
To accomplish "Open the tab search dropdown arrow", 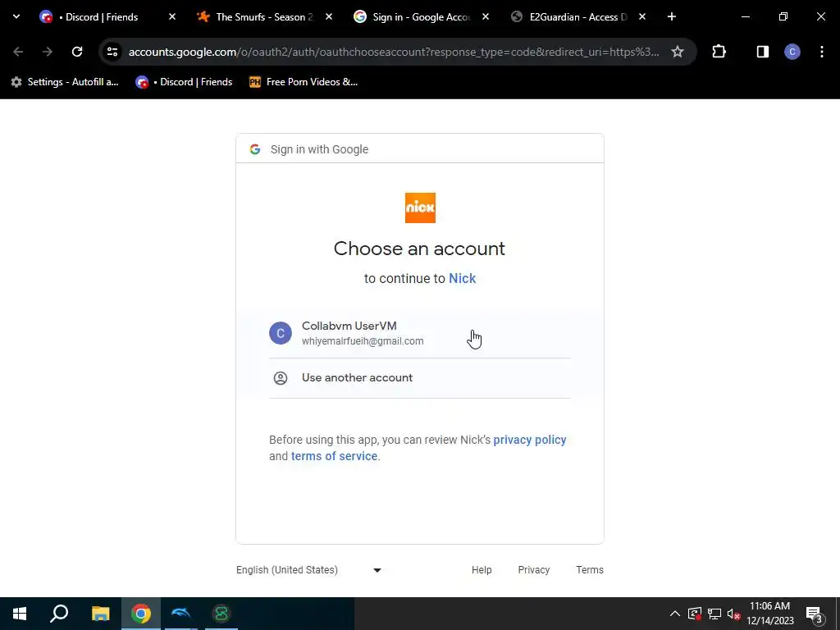I will (x=16, y=16).
